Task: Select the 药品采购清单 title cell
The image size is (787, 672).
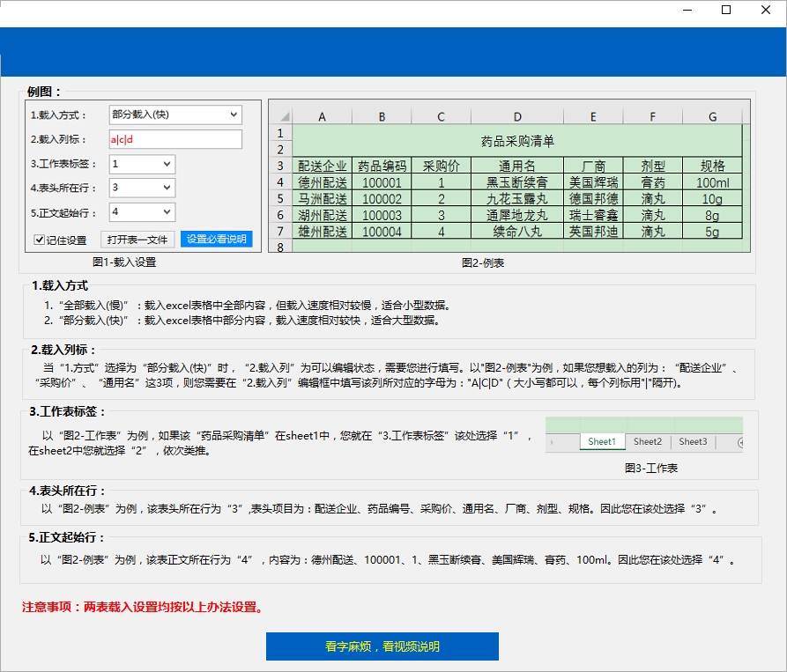Action: 517,141
